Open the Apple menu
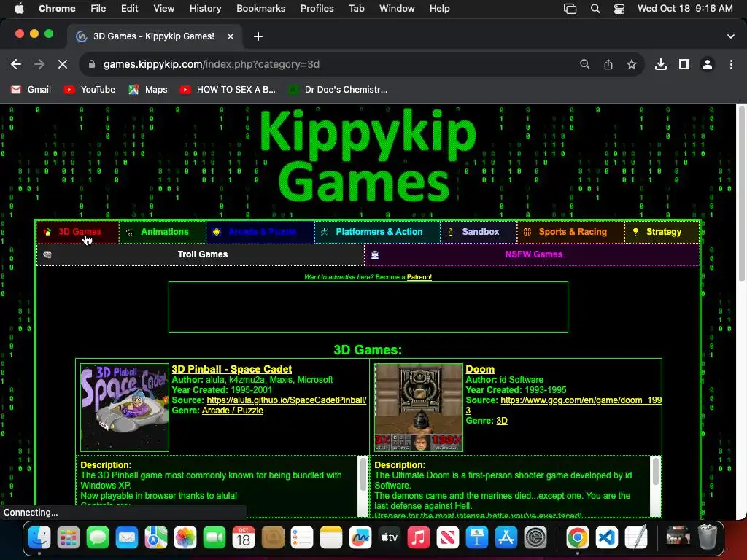The height and width of the screenshot is (560, 747). pos(19,9)
